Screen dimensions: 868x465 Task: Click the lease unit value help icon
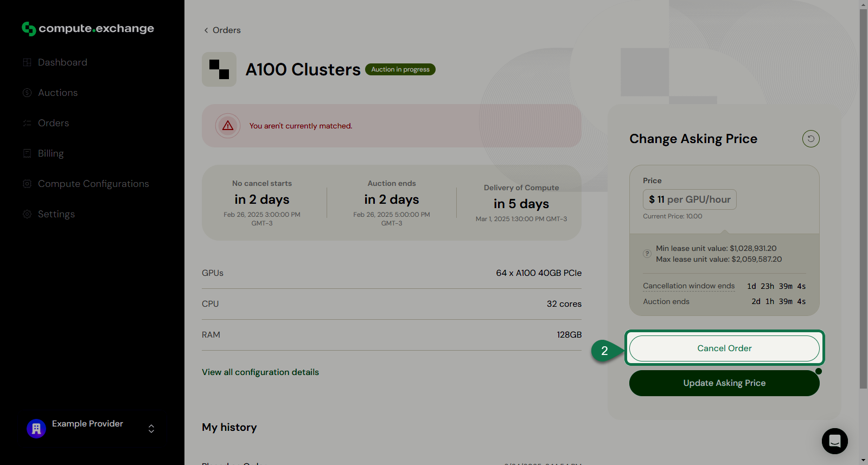[x=647, y=254]
